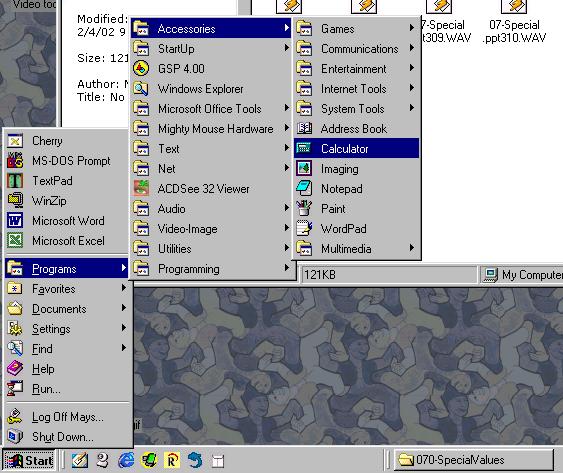Viewport: 563px width, 473px height.
Task: Click the Log Off keys icon
Action: pyautogui.click(x=15, y=417)
